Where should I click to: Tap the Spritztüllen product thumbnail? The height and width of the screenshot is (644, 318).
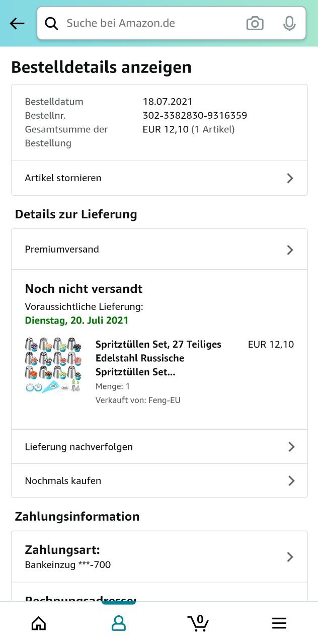point(53,365)
